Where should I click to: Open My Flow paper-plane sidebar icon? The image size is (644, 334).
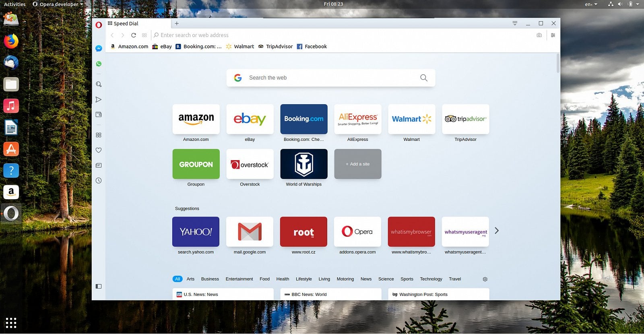click(x=99, y=99)
